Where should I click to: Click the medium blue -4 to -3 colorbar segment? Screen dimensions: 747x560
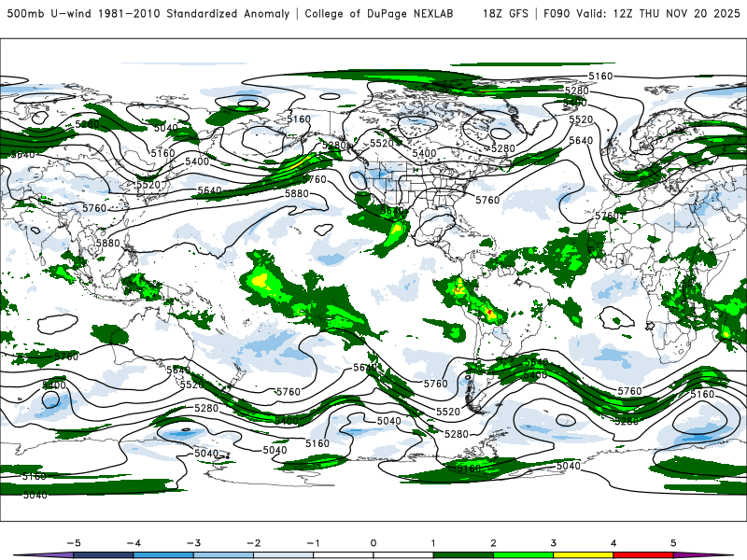[163, 555]
